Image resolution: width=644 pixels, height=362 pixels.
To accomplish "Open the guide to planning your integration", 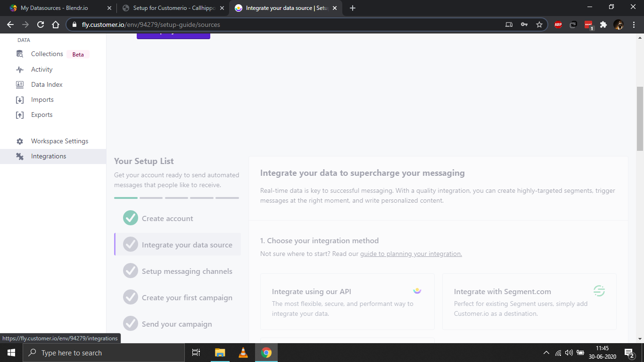I will pyautogui.click(x=411, y=254).
